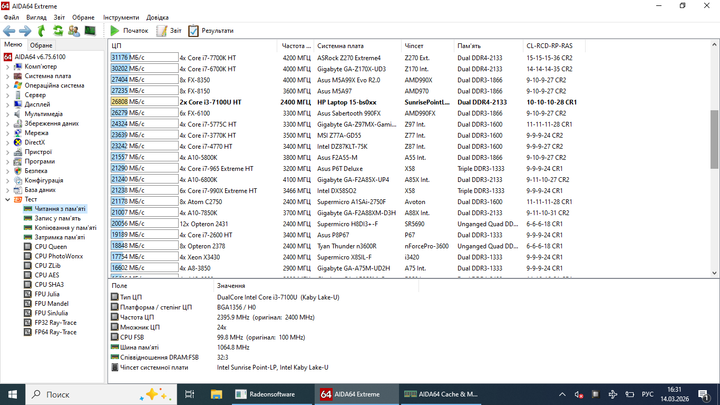Select the Конфігурація icon
The image size is (720, 405).
18,180
